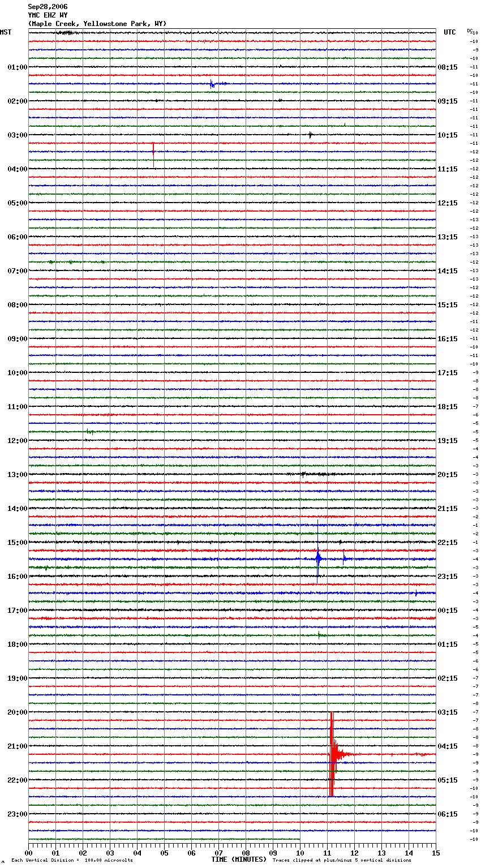The width and height of the screenshot is (481, 868).
Task: Click the UTC column header
Action: coord(449,32)
